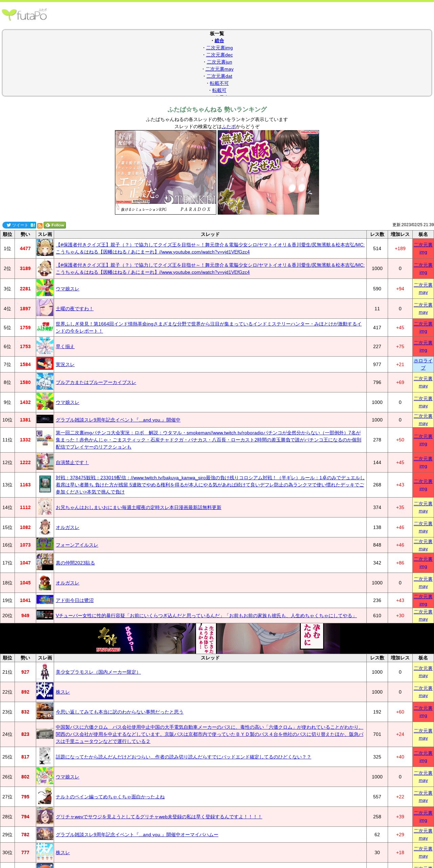Click the レス数 value 977

[377, 364]
